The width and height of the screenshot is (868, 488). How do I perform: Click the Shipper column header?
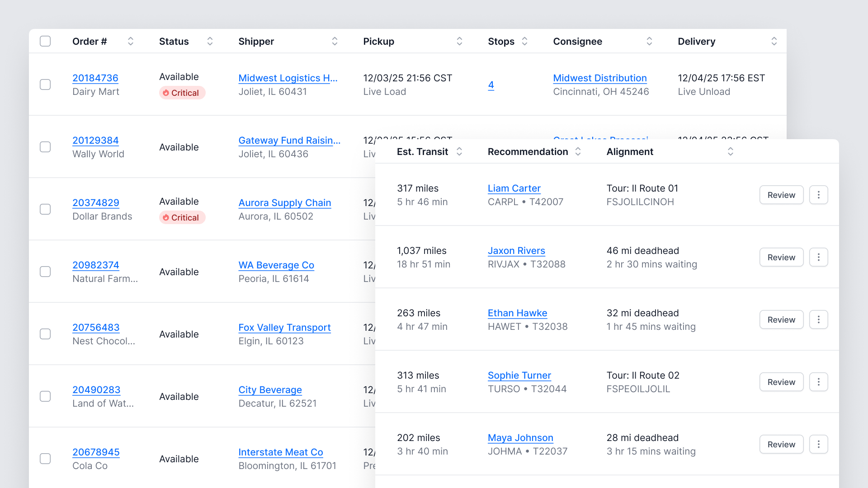(256, 41)
